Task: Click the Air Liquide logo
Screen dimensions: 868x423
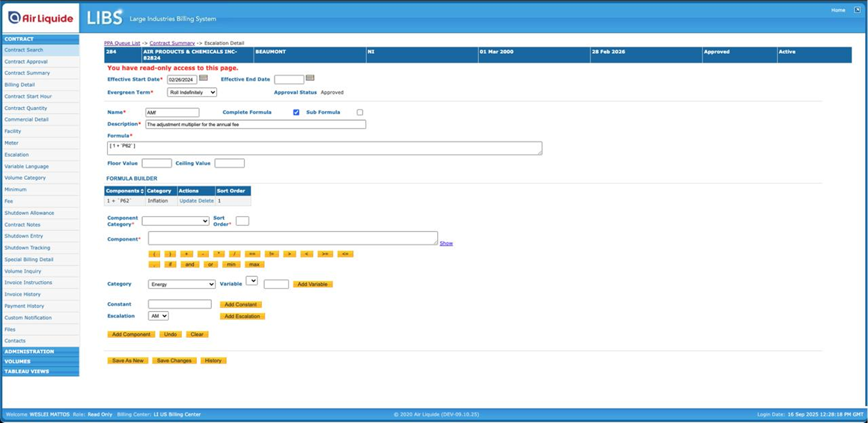Action: pyautogui.click(x=39, y=18)
